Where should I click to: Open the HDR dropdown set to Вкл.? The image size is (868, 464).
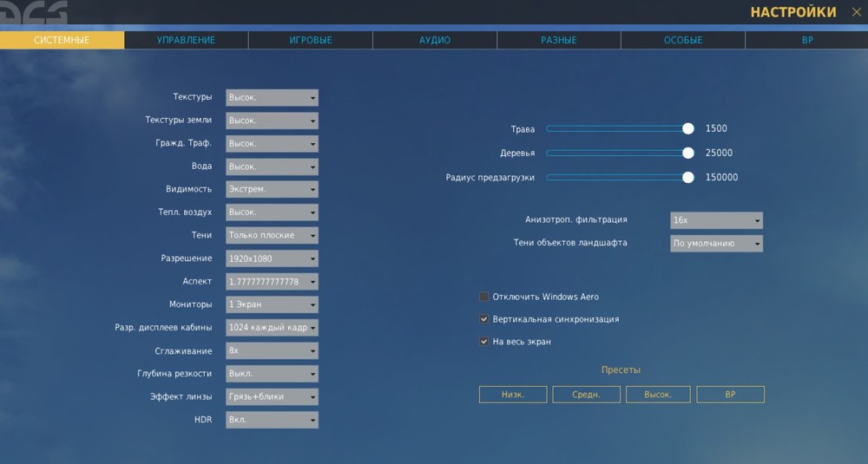(272, 420)
